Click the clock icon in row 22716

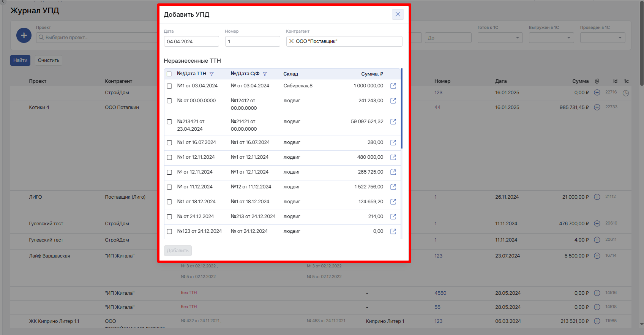click(626, 93)
